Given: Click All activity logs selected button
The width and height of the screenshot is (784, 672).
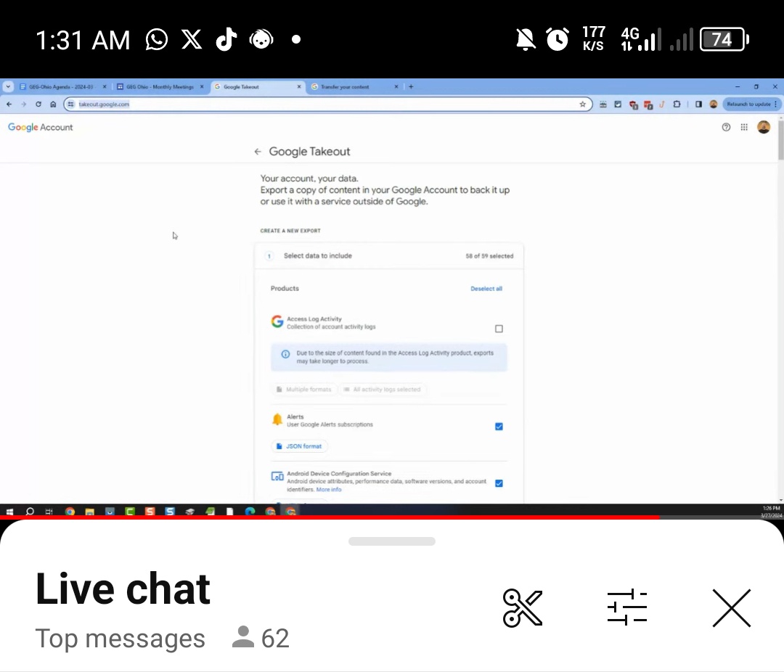Looking at the screenshot, I should (x=383, y=389).
